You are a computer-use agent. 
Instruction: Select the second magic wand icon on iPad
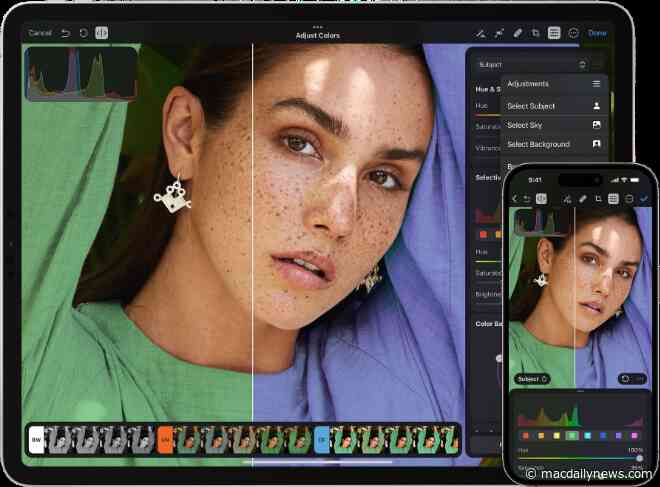(499, 33)
